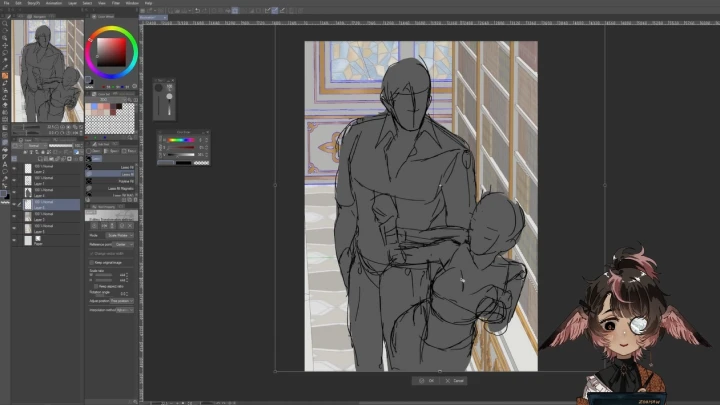The width and height of the screenshot is (720, 405).
Task: Open the Mode dropdown showing Scale/Rotate
Action: (x=121, y=236)
